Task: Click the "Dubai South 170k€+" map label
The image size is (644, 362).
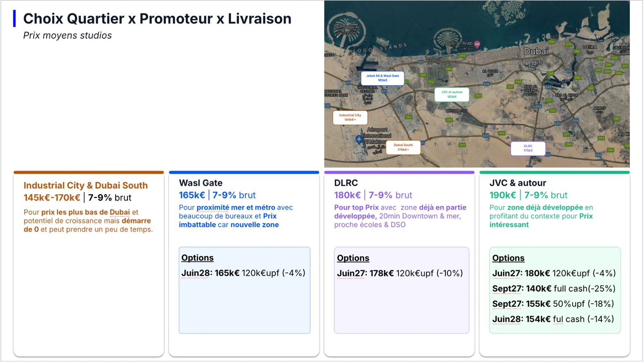Action: point(403,147)
